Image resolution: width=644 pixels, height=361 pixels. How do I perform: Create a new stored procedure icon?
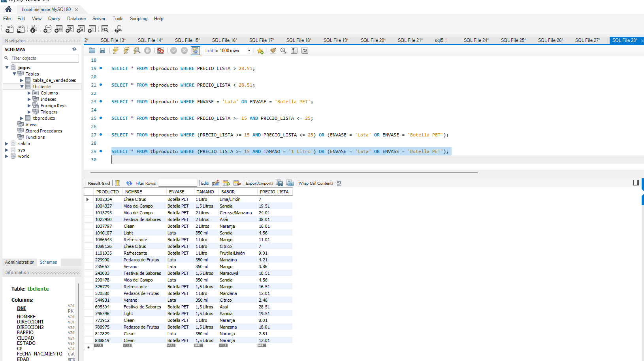(81, 29)
